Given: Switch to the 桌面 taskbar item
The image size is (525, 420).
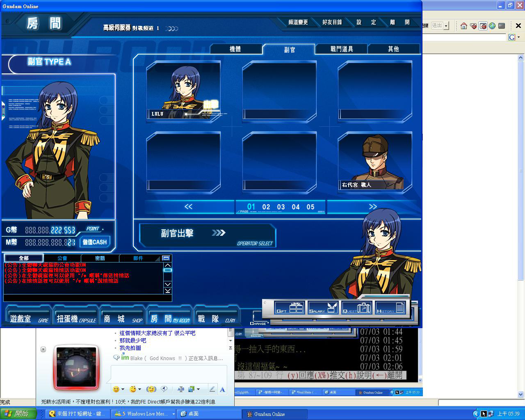Looking at the screenshot, I should click(x=209, y=414).
